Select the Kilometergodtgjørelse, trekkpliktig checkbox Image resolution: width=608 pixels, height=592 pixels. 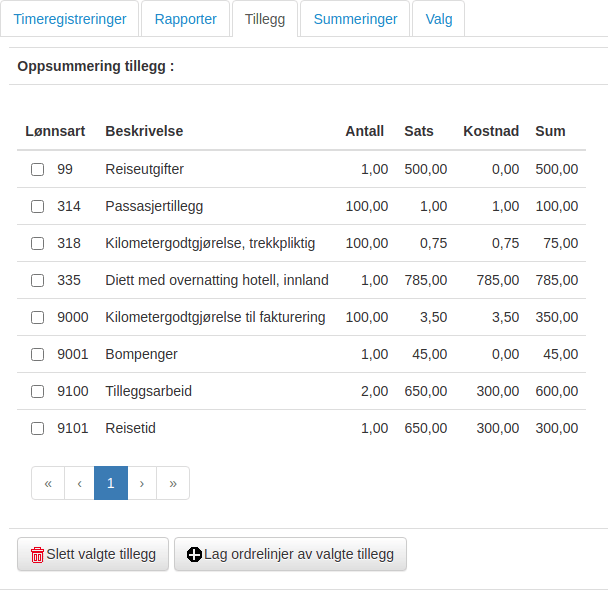pos(38,243)
